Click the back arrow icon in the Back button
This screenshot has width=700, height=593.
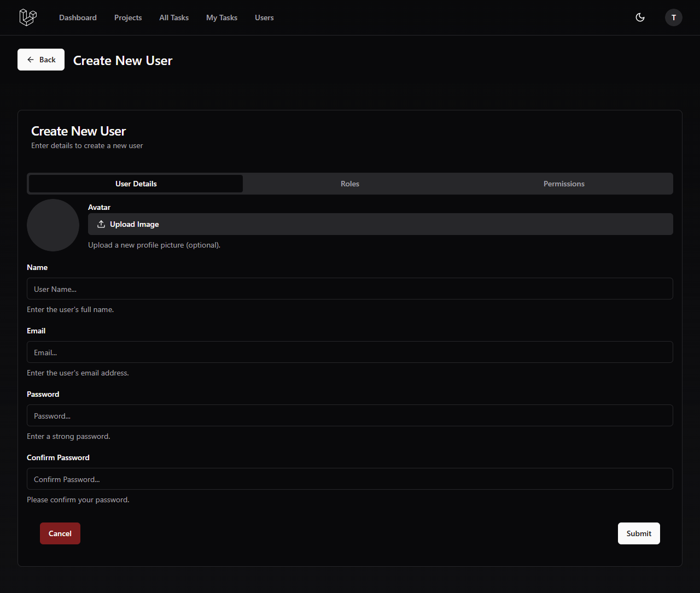coord(31,59)
